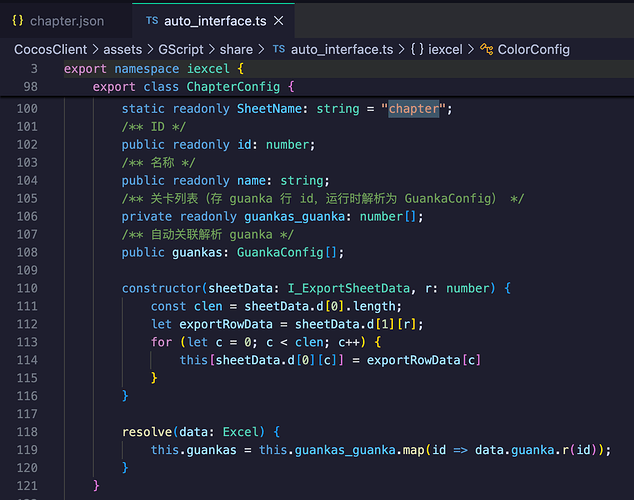Click the JSON braces icon on chapter.json tab
The height and width of the screenshot is (500, 634).
(x=18, y=21)
